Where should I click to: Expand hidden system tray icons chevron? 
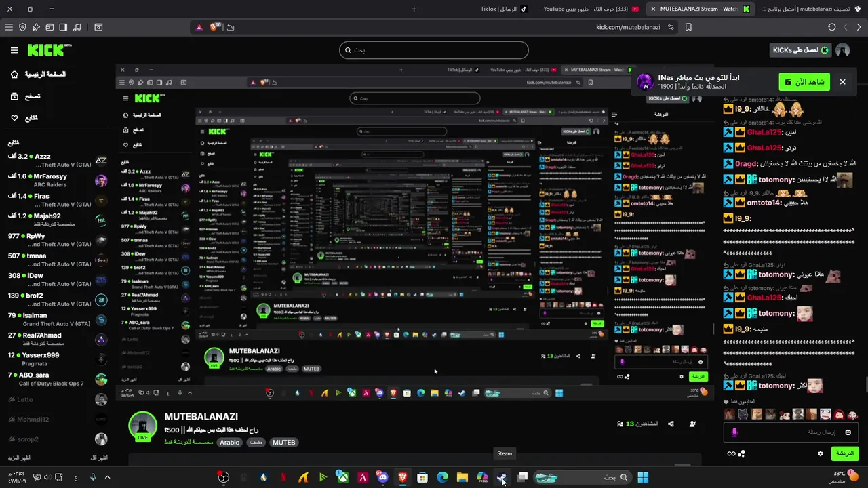click(x=107, y=477)
